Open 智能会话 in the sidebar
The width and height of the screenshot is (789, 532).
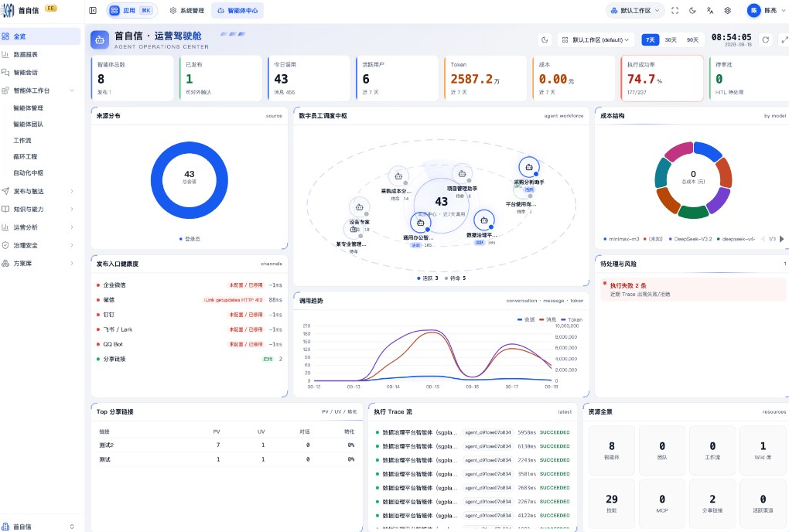[x=40, y=73]
